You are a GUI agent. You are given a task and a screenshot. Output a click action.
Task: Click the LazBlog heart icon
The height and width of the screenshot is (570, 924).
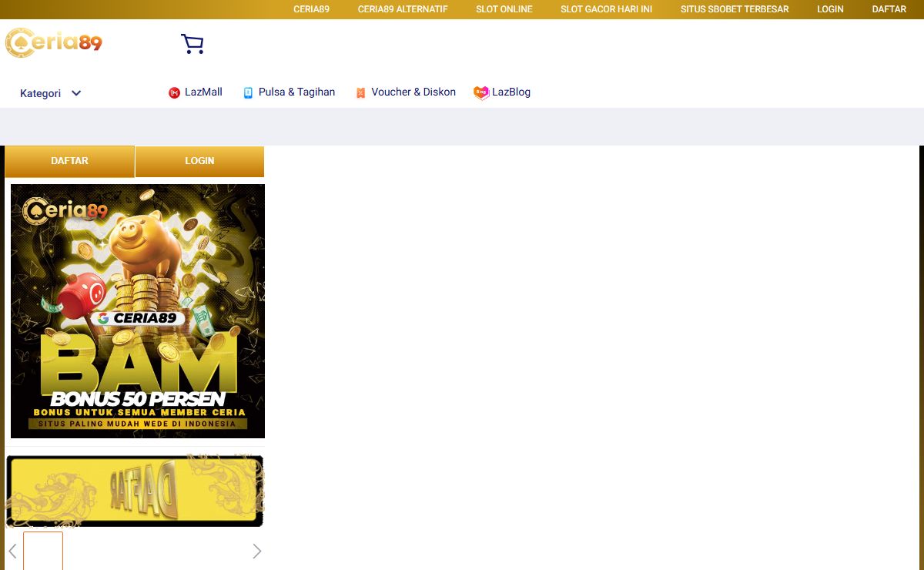click(481, 93)
